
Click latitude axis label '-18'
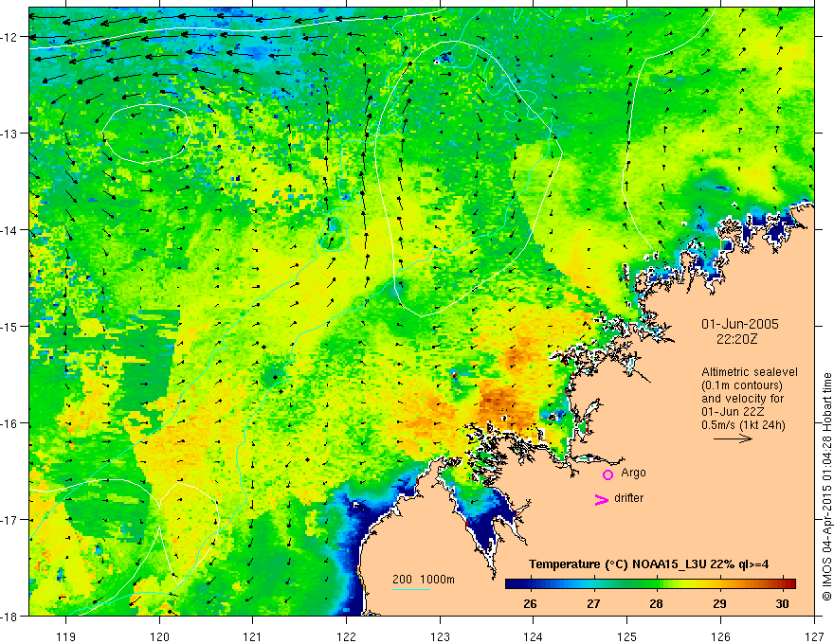pyautogui.click(x=10, y=616)
